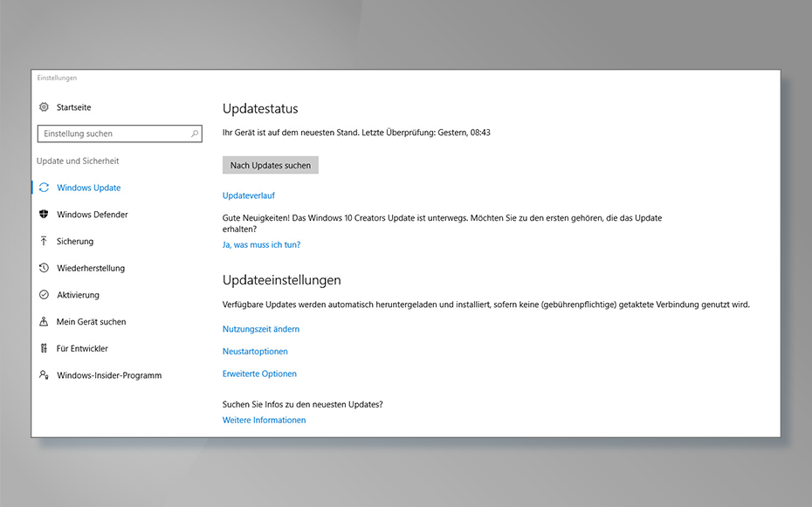The width and height of the screenshot is (812, 507).
Task: Click the 'Suchen Sie Infos zu den neuesten Updates?' text
Action: point(302,405)
